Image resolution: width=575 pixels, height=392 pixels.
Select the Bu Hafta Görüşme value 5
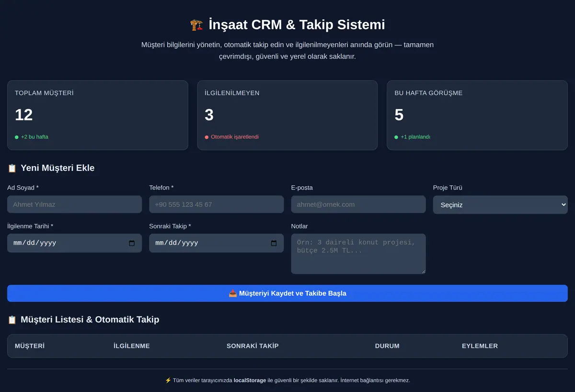click(x=399, y=115)
